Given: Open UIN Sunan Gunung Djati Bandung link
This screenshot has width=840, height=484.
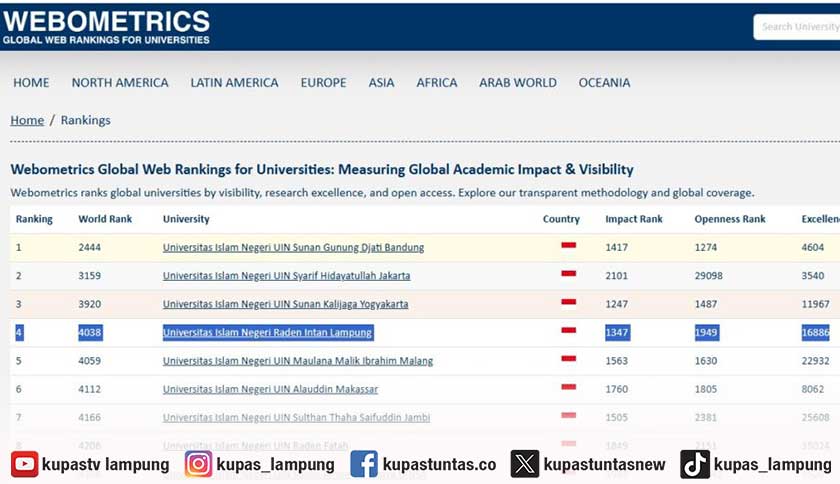Looking at the screenshot, I should click(293, 247).
